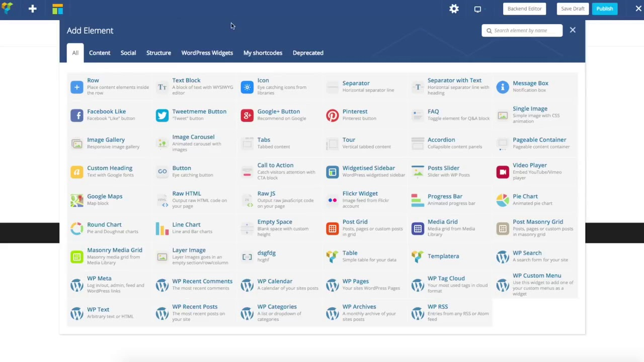Select the Twitter Tweetmeme Button icon
The height and width of the screenshot is (362, 644).
pyautogui.click(x=162, y=115)
